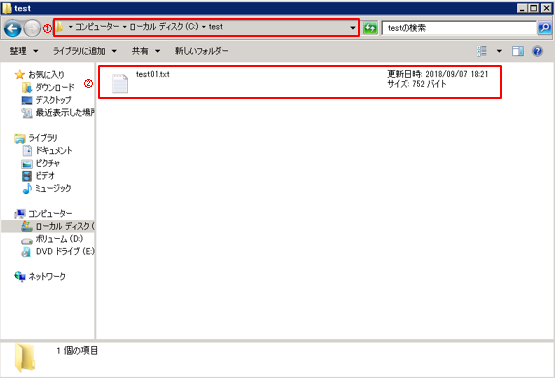Screen dimensions: 555x378
Task: Expand the view options dropdown arrow
Action: click(499, 51)
